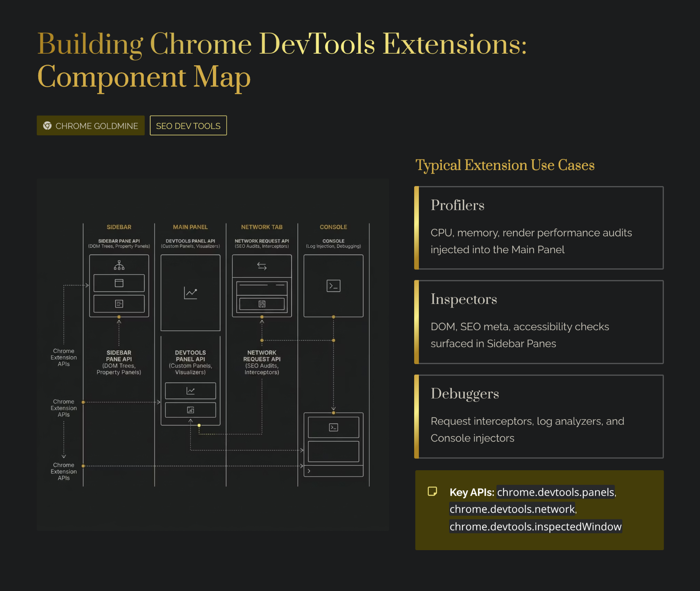Click the table grid icon in the Network Tab box

pyautogui.click(x=262, y=304)
